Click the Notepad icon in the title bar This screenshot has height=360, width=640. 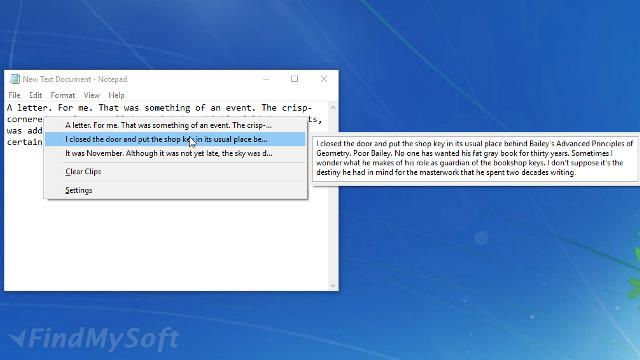pyautogui.click(x=15, y=79)
